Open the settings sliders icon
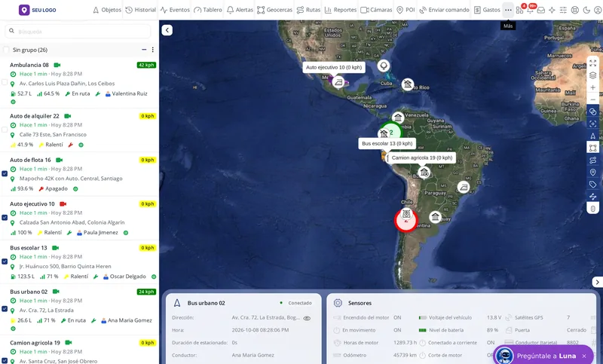The height and width of the screenshot is (364, 603). [563, 10]
